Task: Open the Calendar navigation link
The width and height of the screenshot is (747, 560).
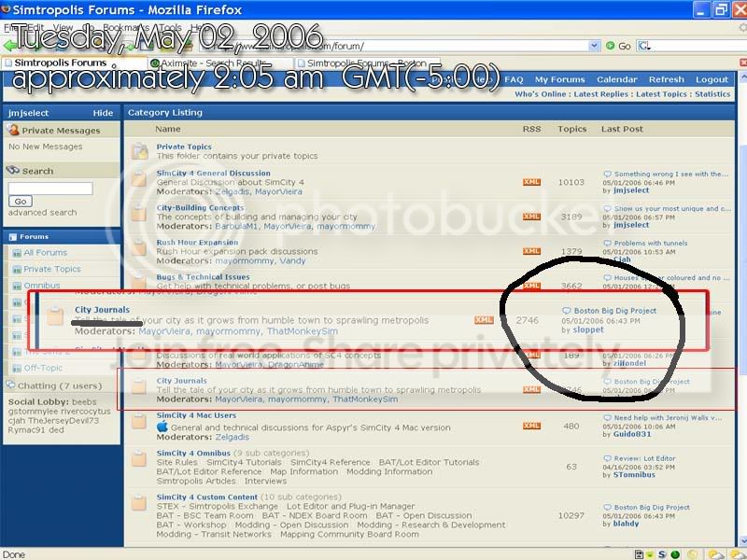Action: click(617, 79)
